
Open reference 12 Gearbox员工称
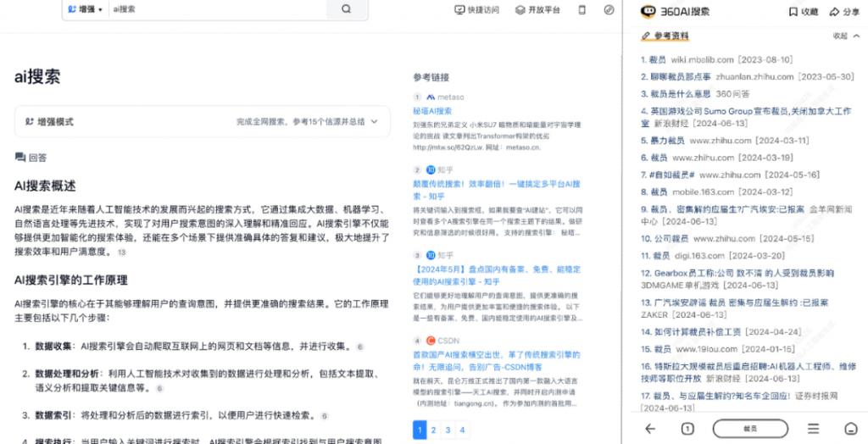click(x=737, y=279)
